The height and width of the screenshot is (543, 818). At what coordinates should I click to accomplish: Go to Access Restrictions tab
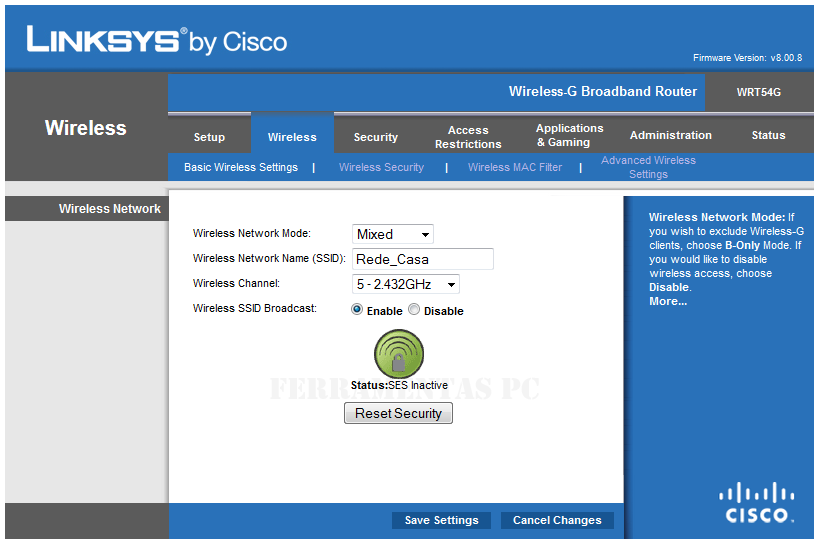tap(468, 137)
